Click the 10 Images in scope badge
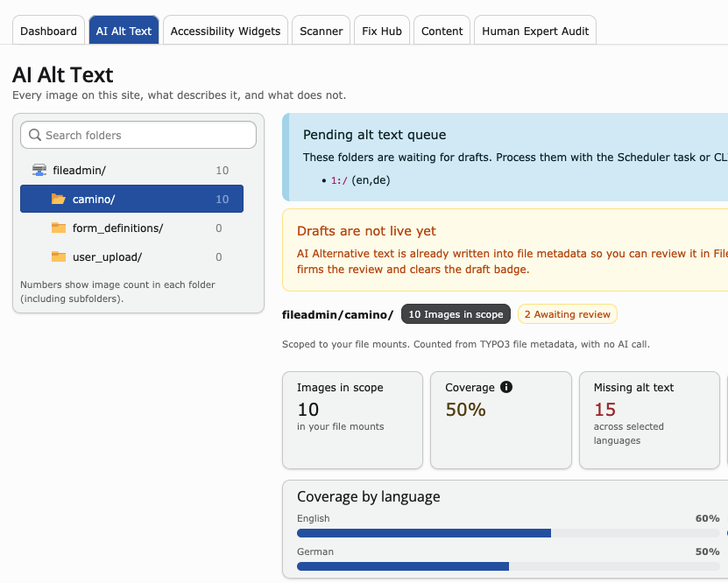The width and height of the screenshot is (728, 583). tap(456, 314)
